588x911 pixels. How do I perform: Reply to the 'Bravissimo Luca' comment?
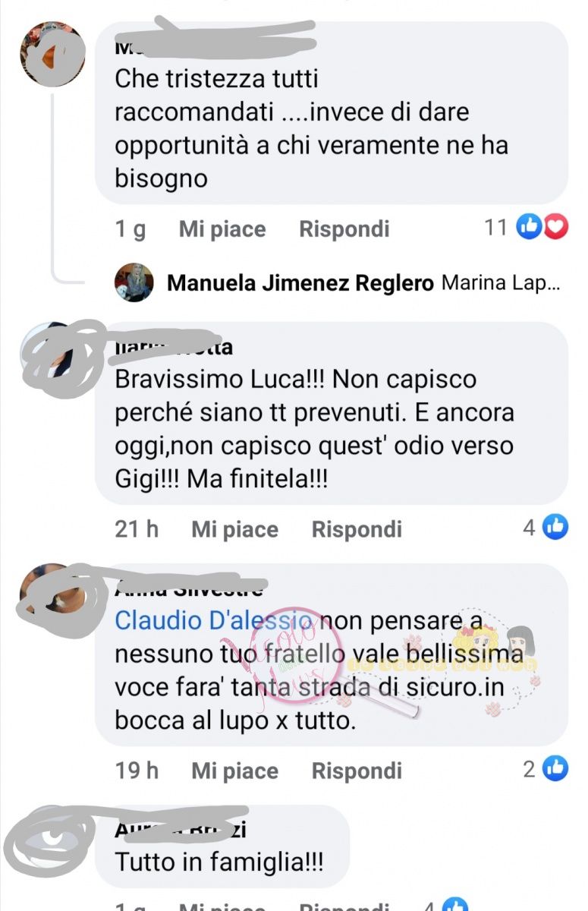pos(357,529)
